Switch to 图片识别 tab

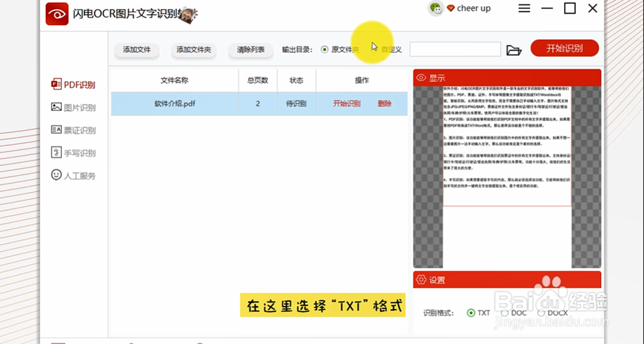coord(73,108)
